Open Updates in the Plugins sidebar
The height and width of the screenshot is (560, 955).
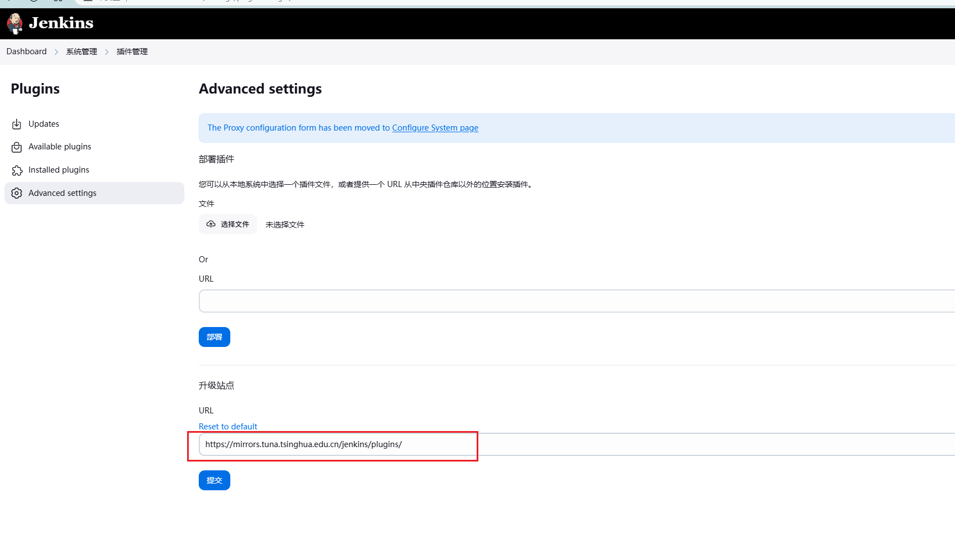coord(94,124)
